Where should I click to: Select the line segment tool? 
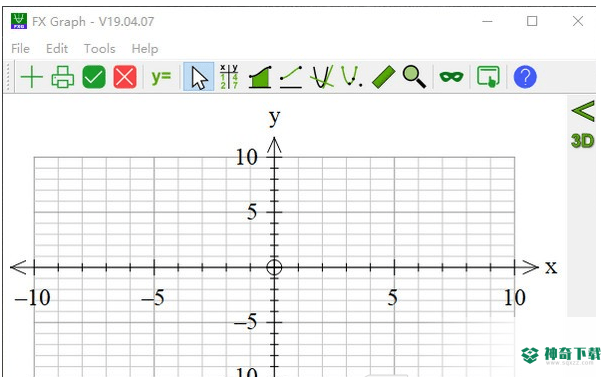coord(291,77)
